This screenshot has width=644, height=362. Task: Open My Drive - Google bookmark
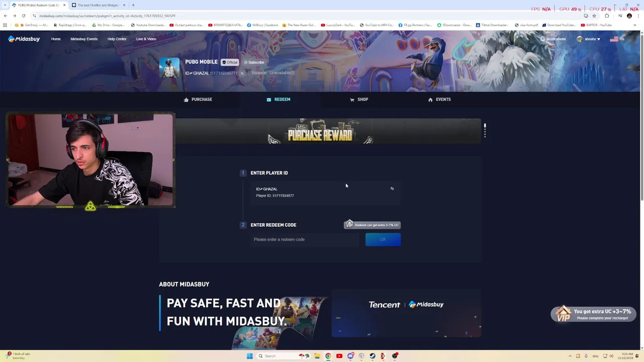pos(109,25)
